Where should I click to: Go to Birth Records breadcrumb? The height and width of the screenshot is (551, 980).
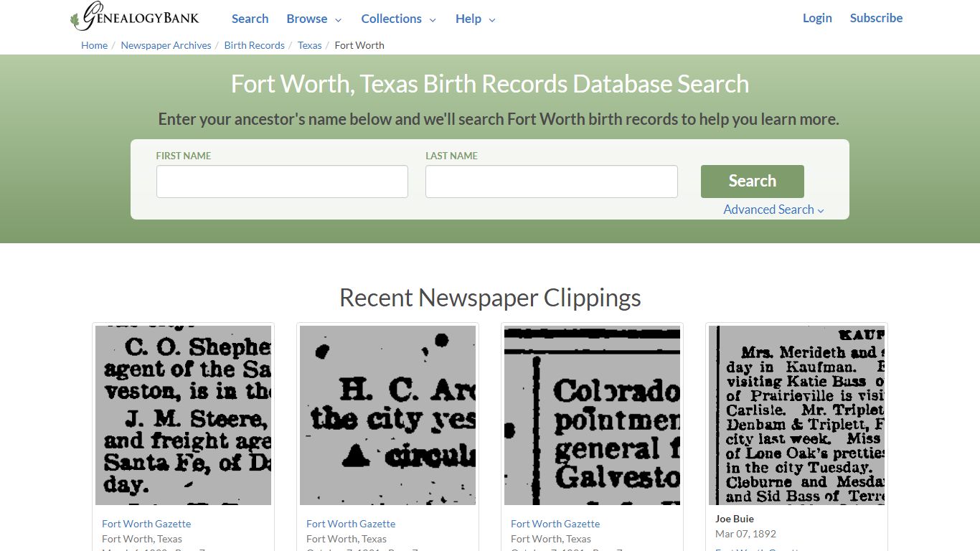pos(254,45)
